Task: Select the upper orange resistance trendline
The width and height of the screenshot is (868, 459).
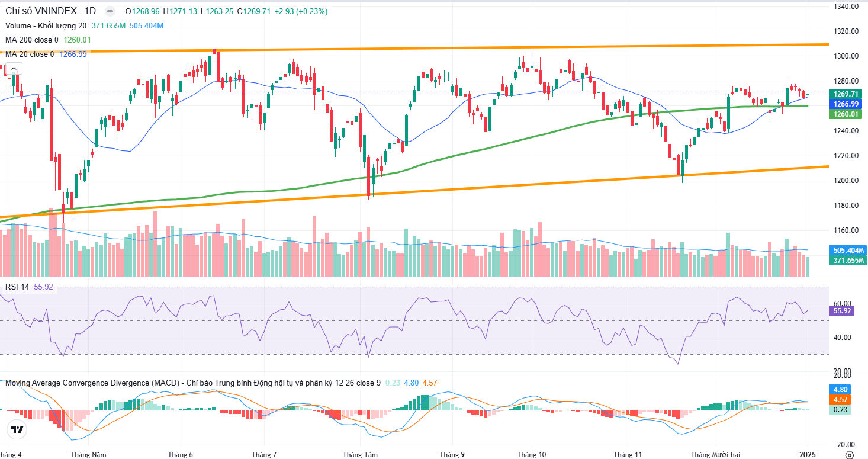Action: [x=414, y=48]
